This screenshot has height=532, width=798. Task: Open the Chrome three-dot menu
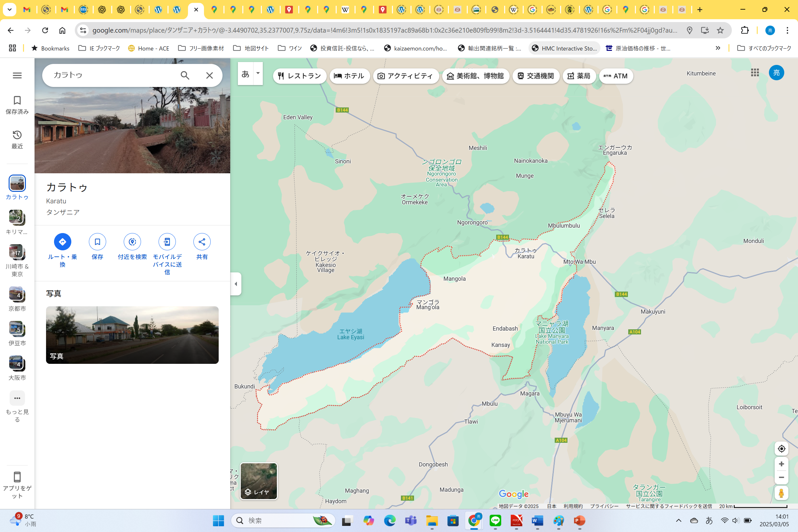pyautogui.click(x=787, y=30)
